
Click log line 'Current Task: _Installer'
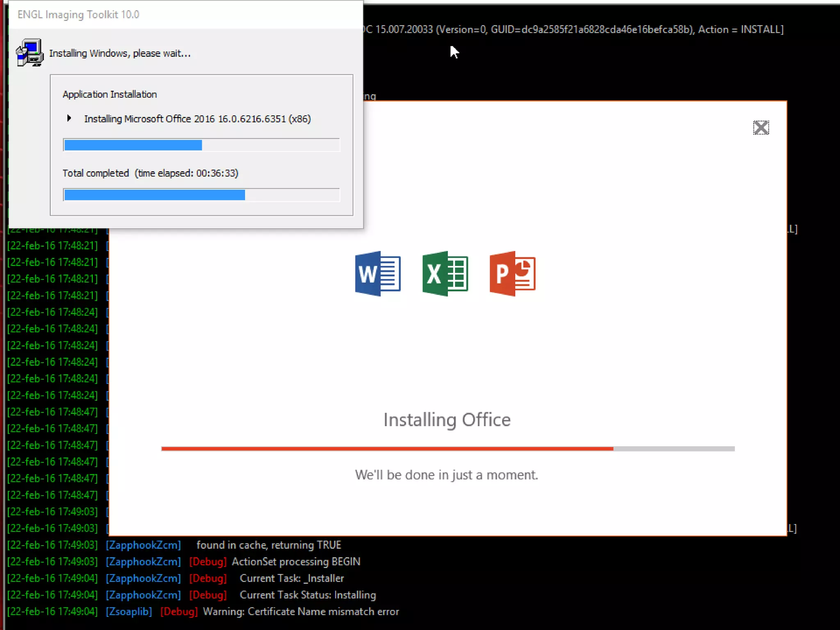[292, 578]
